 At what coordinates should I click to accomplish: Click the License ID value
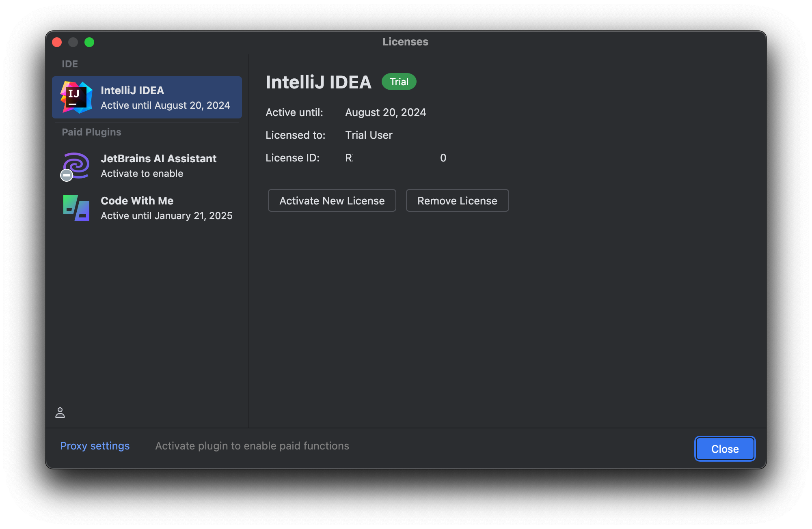[x=396, y=158]
